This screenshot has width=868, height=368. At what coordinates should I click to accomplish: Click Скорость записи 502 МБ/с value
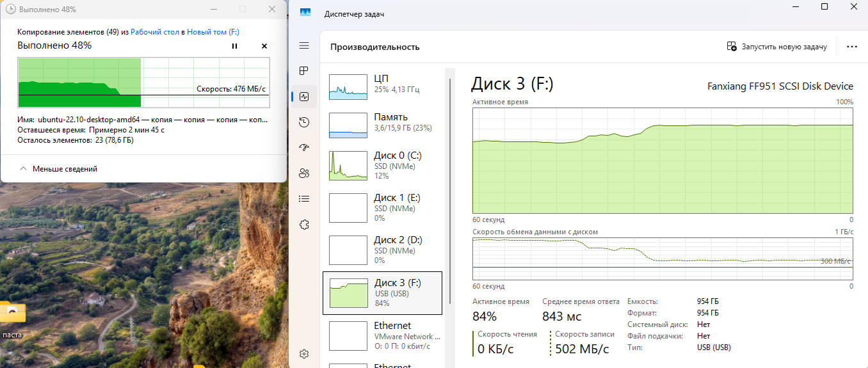(582, 349)
